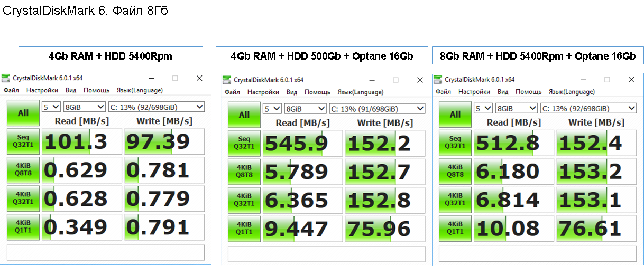Viewport: 644px width, 266px height.
Task: Select 97.39 sequential write value
Action: point(164,141)
